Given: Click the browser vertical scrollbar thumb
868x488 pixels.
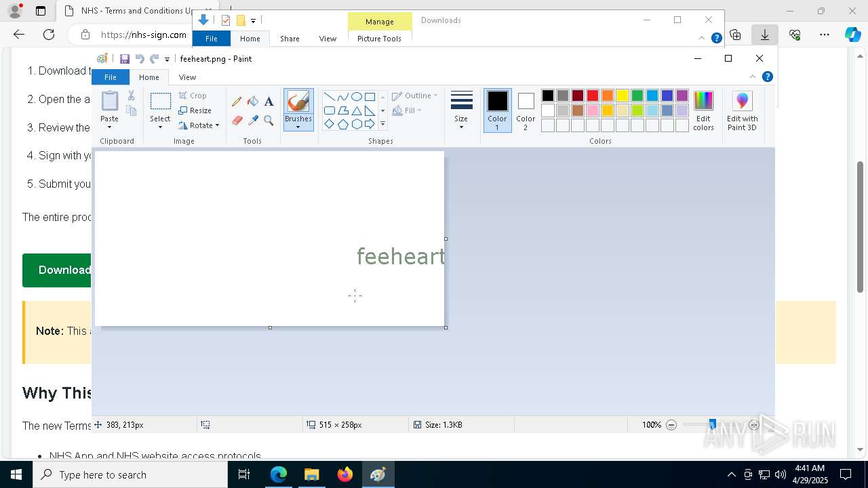Looking at the screenshot, I should coord(861,227).
